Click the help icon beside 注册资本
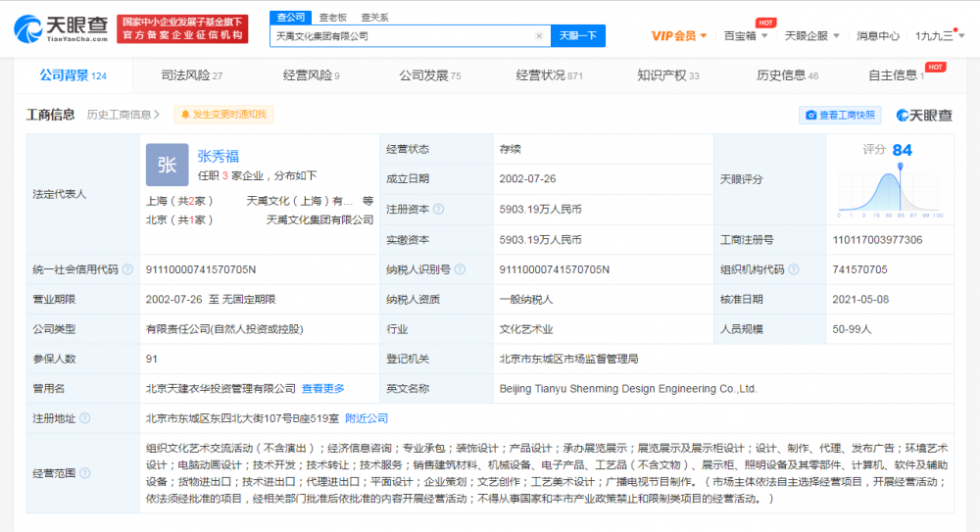This screenshot has width=980, height=532. pyautogui.click(x=438, y=209)
